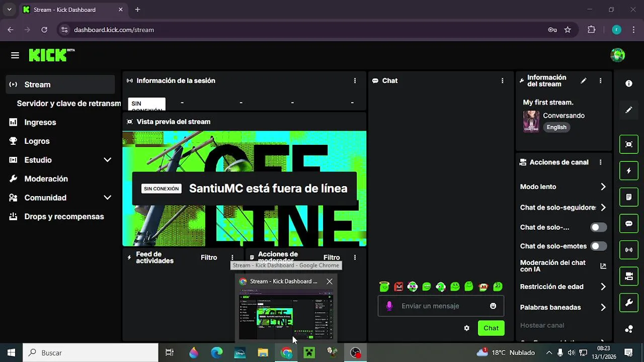Image resolution: width=644 pixels, height=362 pixels.
Task: Toggle session info broadcast panel button
Action: (x=629, y=250)
